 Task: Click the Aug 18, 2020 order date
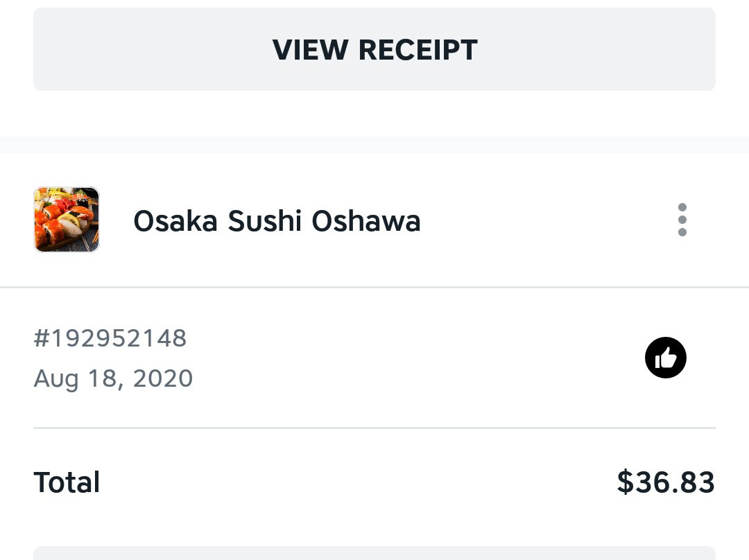[x=113, y=378]
